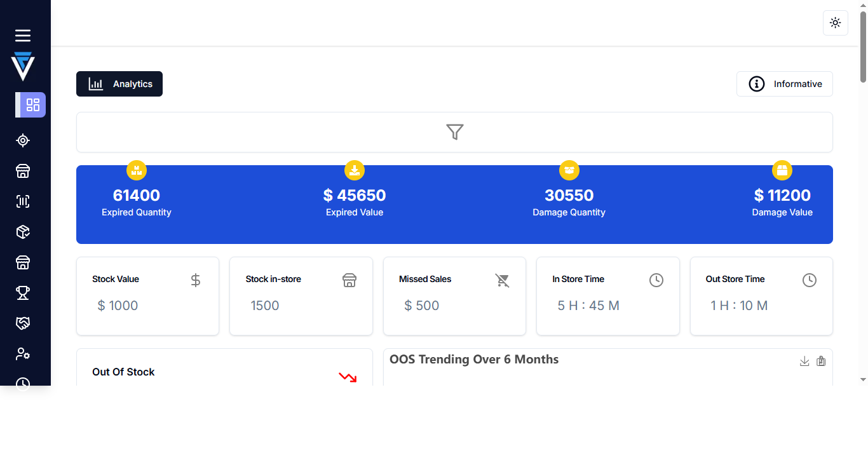The image size is (868, 453).
Task: Click the Stock Value card
Action: [147, 295]
